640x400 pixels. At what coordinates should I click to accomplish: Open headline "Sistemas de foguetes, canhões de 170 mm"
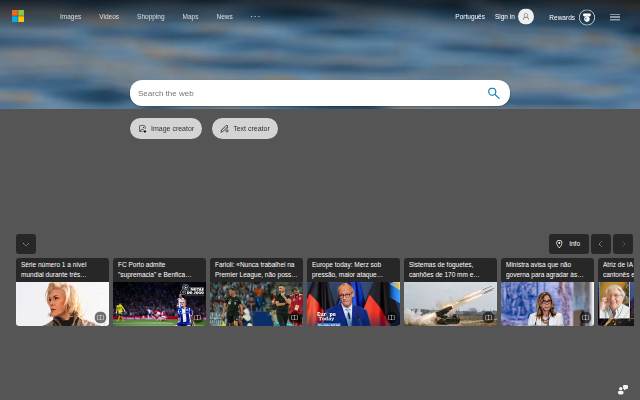click(444, 270)
